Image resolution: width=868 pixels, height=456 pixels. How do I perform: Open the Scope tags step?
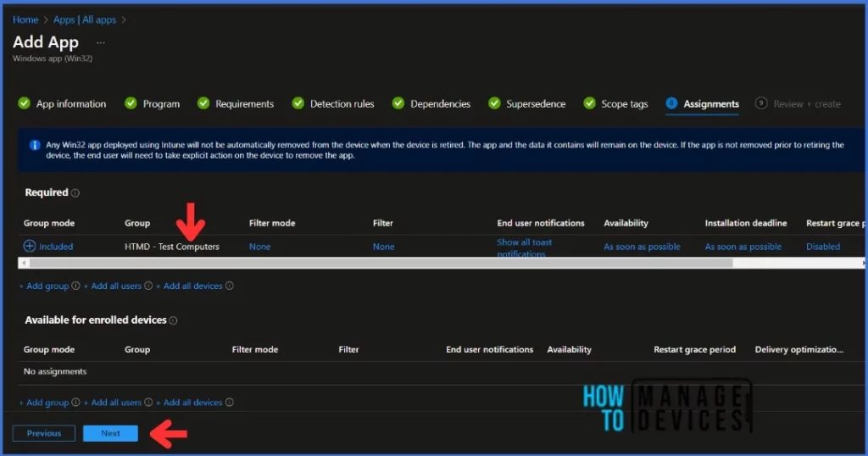tap(615, 103)
